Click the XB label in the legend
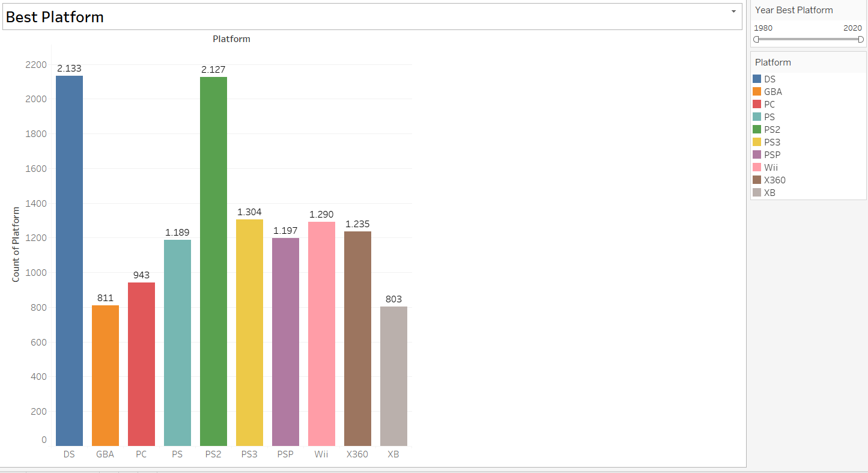Image resolution: width=868 pixels, height=473 pixels. pos(769,192)
